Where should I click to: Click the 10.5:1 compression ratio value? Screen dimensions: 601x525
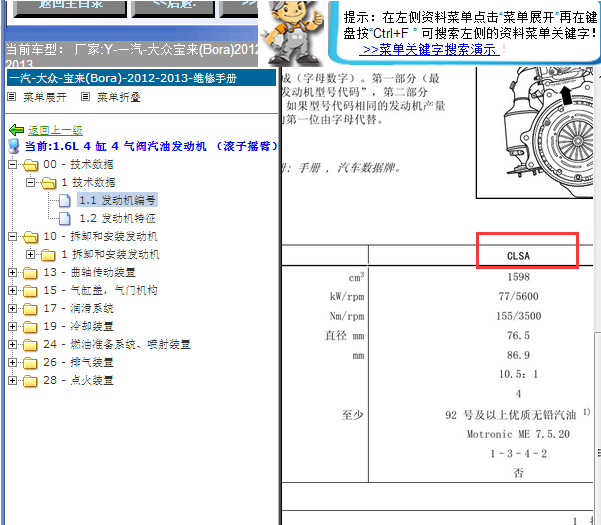click(x=518, y=374)
